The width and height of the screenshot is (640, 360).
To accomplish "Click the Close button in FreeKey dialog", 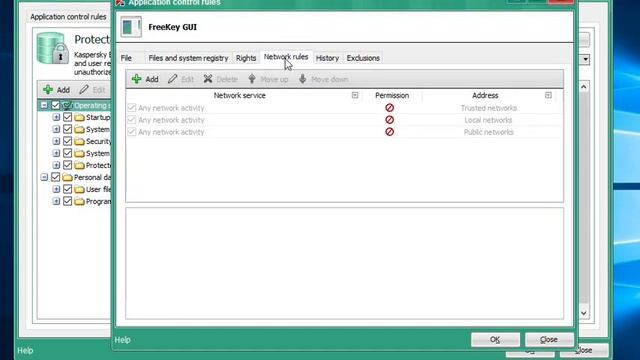I will [549, 340].
